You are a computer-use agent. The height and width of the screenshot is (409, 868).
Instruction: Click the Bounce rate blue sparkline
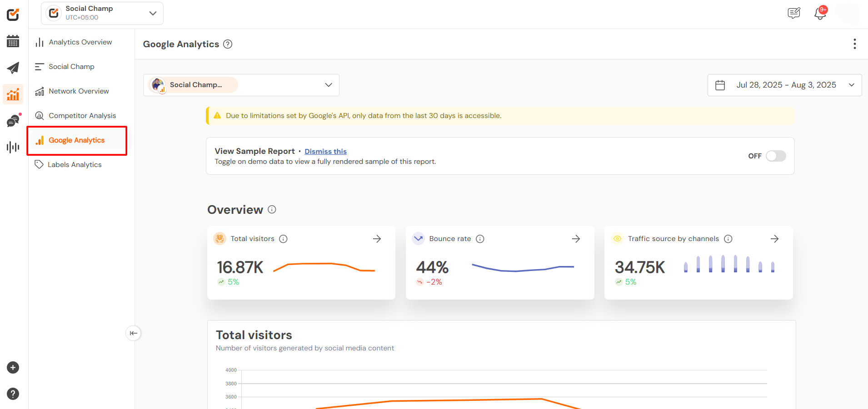pyautogui.click(x=523, y=267)
